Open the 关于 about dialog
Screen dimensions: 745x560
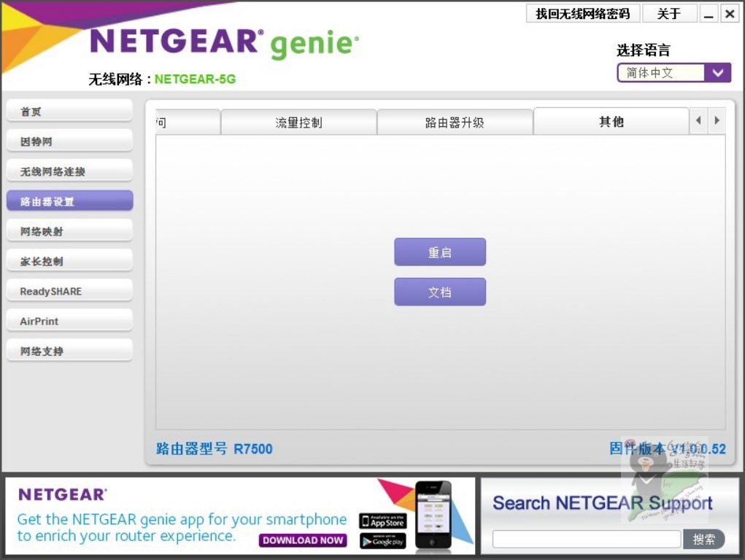tap(669, 14)
